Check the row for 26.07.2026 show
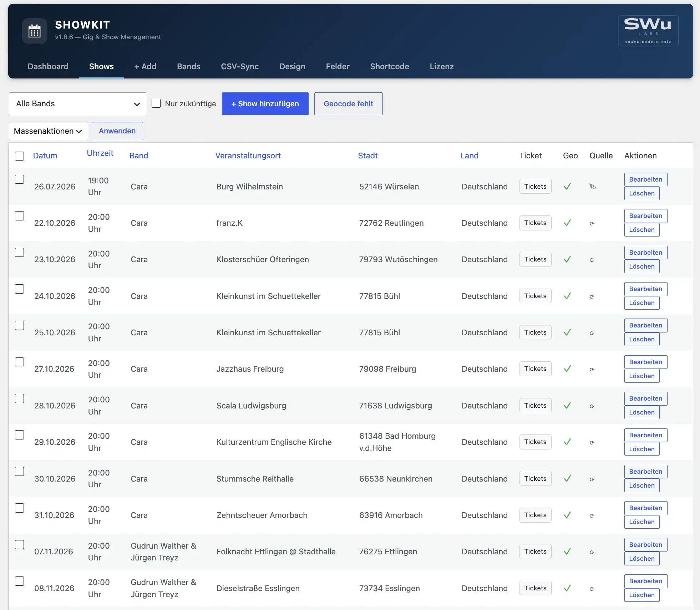Image resolution: width=700 pixels, height=610 pixels. [20, 179]
